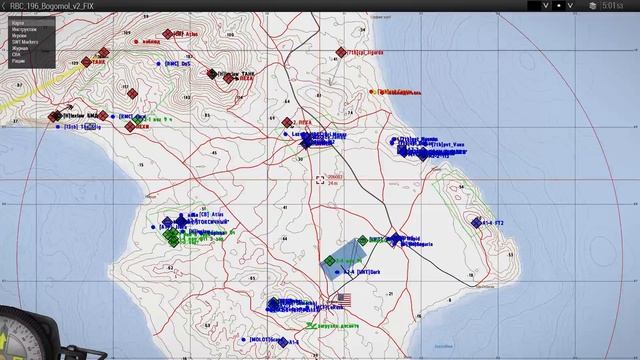640x360 pixels.
Task: Select the red ПЕХА diamond next to black diamond
Action: pyautogui.click(x=228, y=78)
